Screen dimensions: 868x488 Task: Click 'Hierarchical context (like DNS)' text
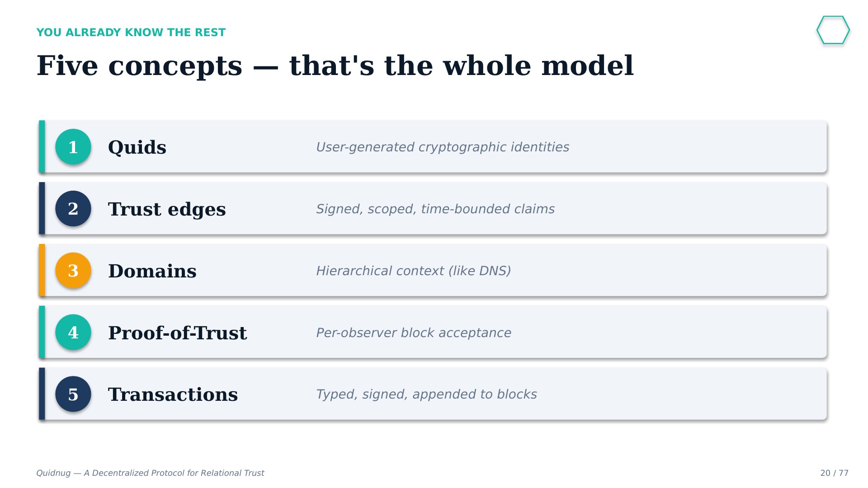(x=413, y=271)
